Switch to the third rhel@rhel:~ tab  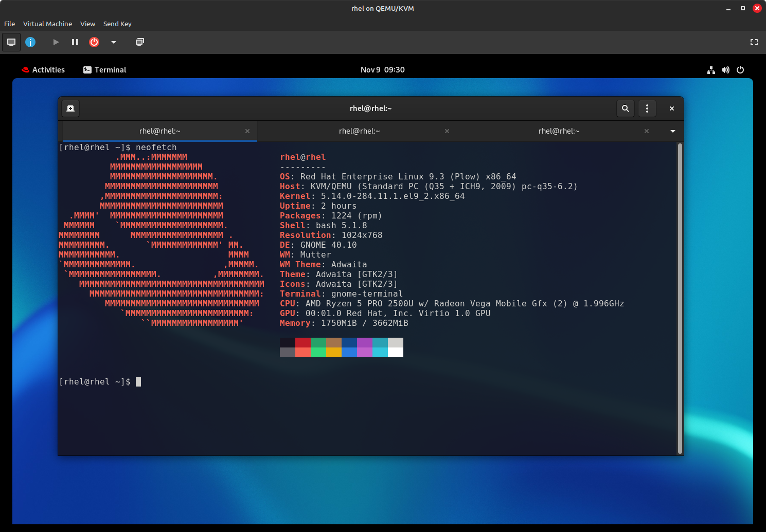coord(559,131)
